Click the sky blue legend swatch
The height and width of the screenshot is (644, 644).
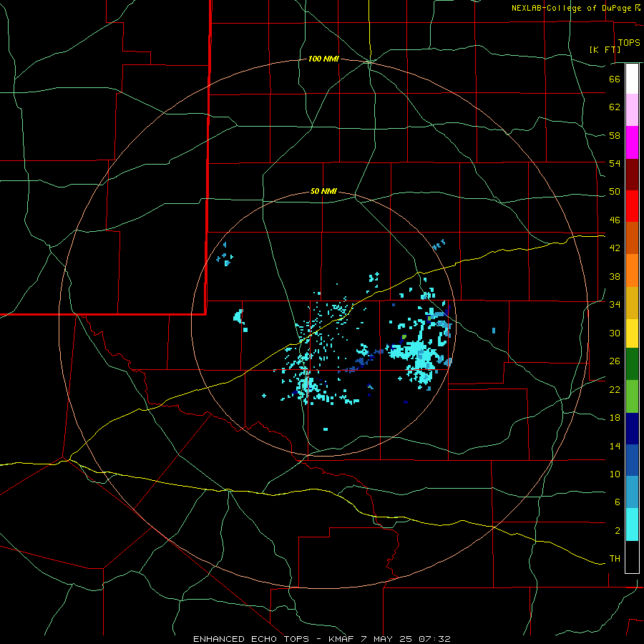pyautogui.click(x=632, y=492)
